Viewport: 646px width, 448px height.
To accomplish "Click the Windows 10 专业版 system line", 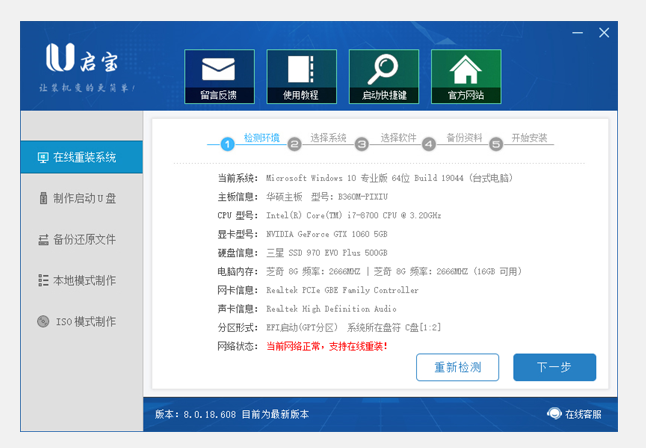I will coord(389,178).
